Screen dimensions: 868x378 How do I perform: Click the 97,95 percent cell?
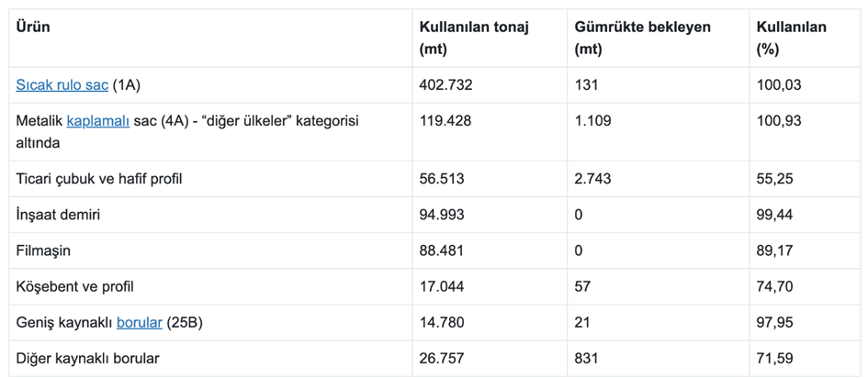pyautogui.click(x=774, y=322)
